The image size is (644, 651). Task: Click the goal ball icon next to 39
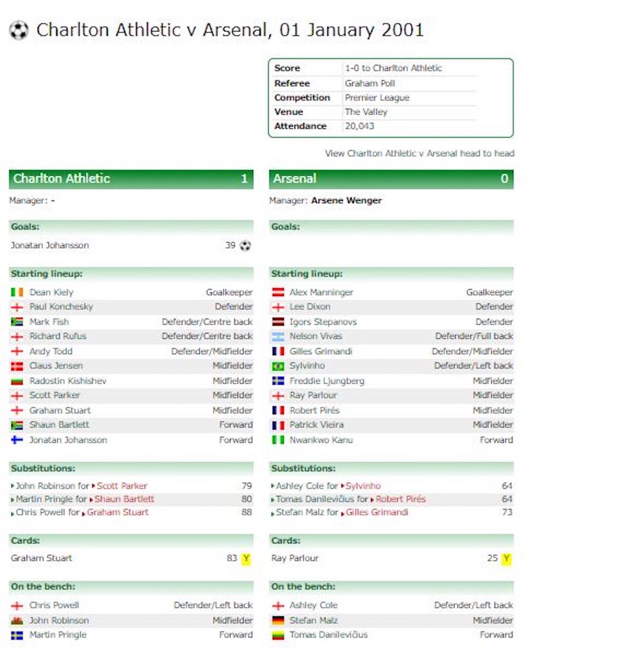pos(246,246)
